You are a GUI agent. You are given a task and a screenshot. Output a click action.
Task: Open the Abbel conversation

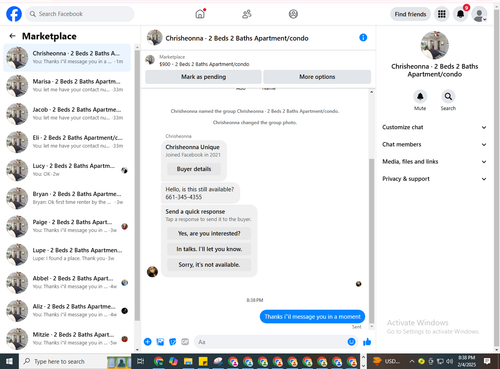pyautogui.click(x=67, y=282)
